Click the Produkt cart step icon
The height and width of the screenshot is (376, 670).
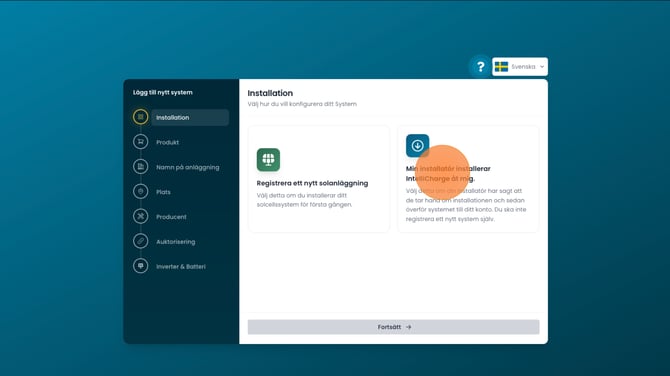pos(140,141)
